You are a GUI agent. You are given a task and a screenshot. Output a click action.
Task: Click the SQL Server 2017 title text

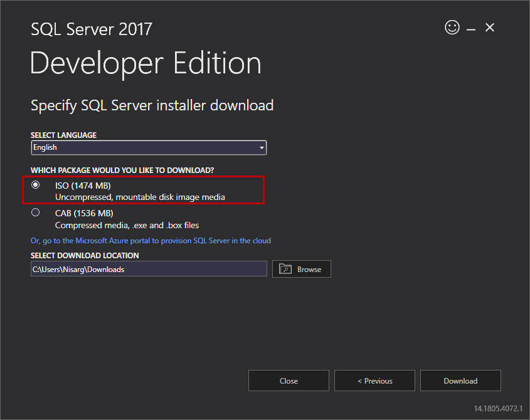pyautogui.click(x=91, y=29)
